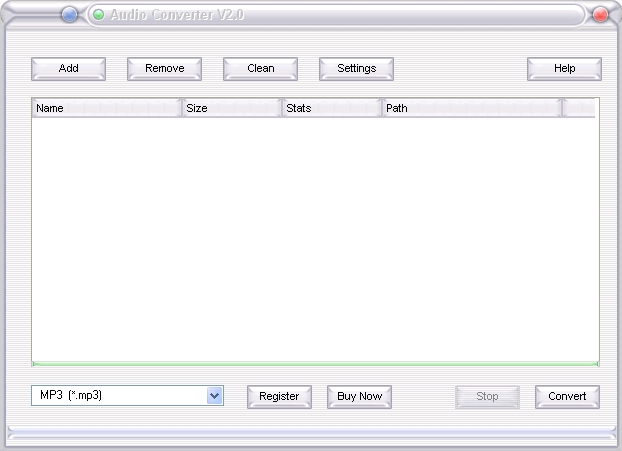The height and width of the screenshot is (451, 622).
Task: Click the Path column header
Action: tap(472, 108)
